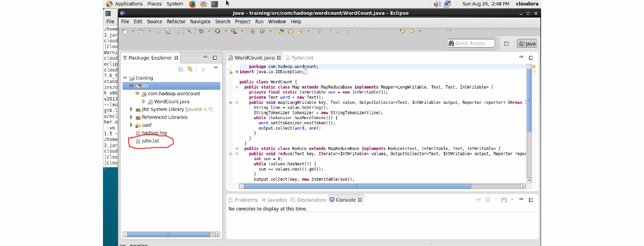Click the volume speaker icon in panel
Image resolution: width=644 pixels, height=246 pixels.
click(437, 4)
